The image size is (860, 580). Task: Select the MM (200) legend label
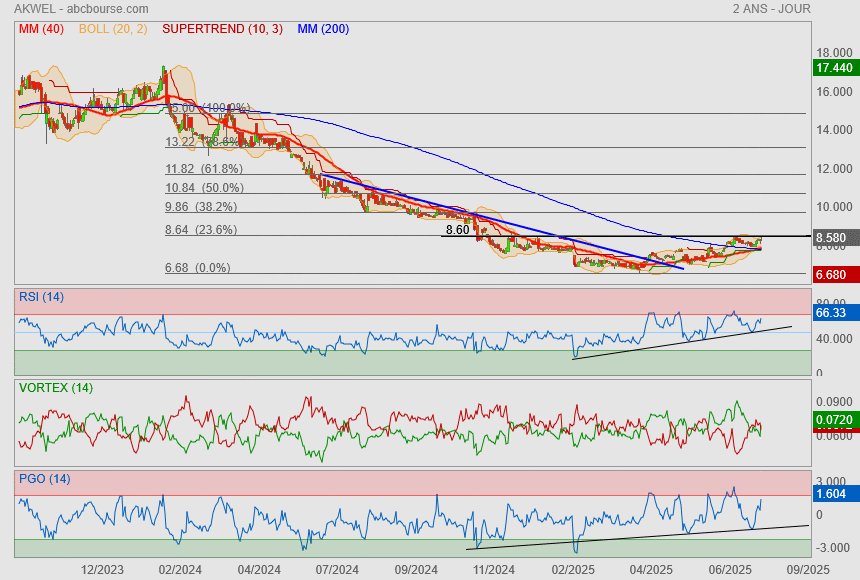(323, 29)
